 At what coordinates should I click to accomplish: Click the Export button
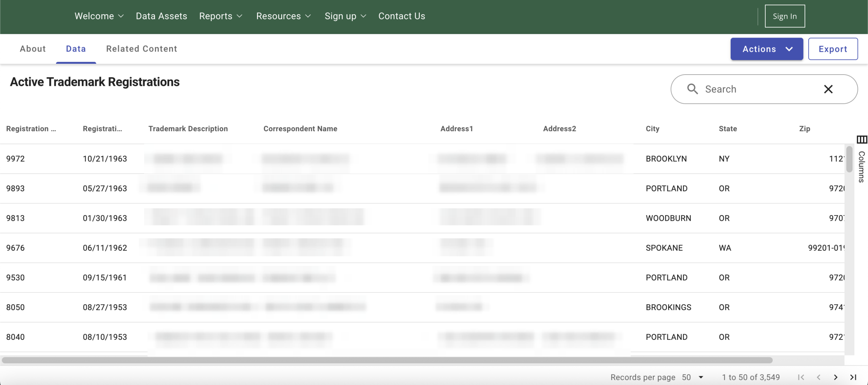(833, 49)
